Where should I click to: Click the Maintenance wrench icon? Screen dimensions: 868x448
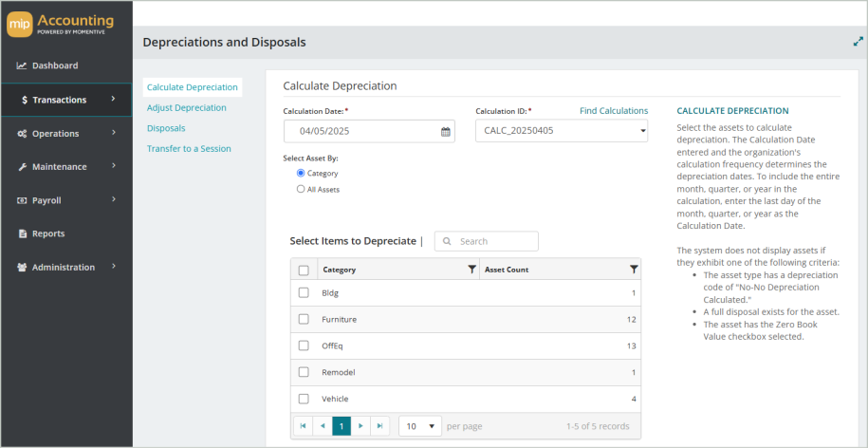pos(22,167)
